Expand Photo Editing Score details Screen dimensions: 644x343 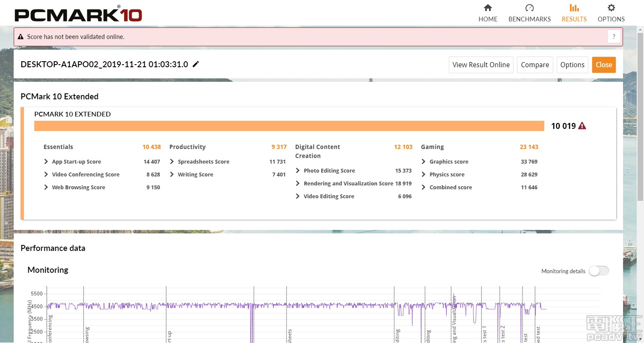click(298, 171)
